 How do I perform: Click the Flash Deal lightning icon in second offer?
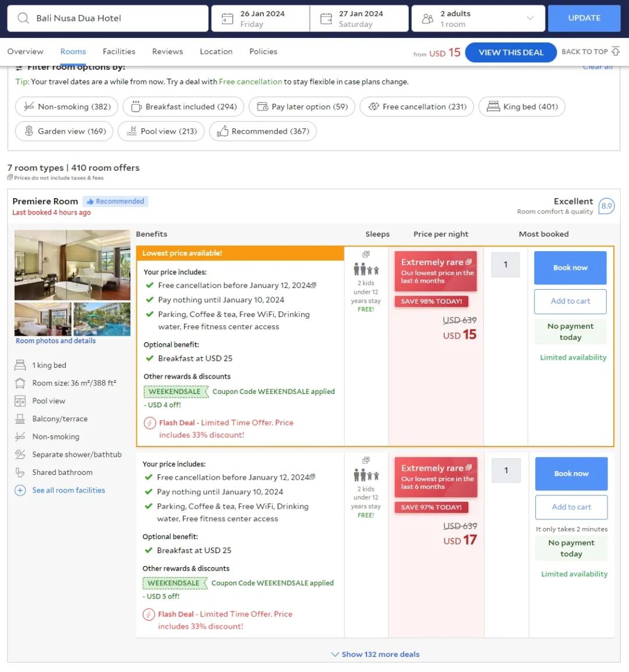coord(149,614)
